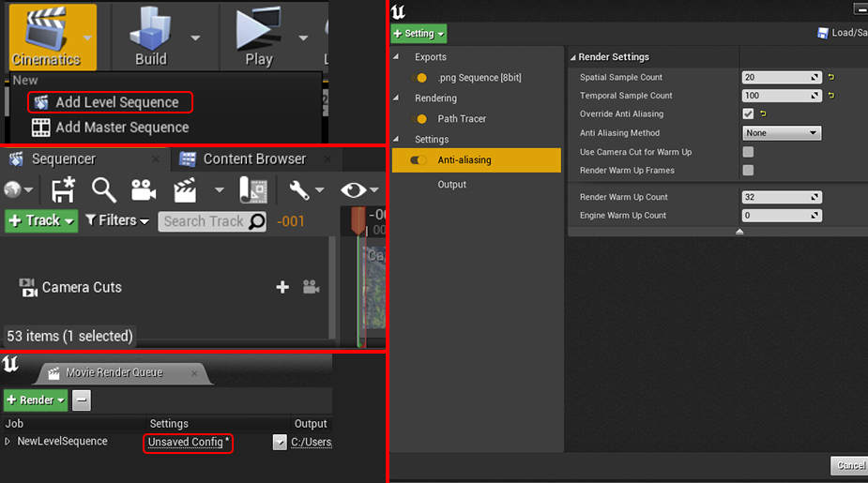Open the Sequencer eye view options
This screenshot has width=868, height=483.
pos(359,189)
